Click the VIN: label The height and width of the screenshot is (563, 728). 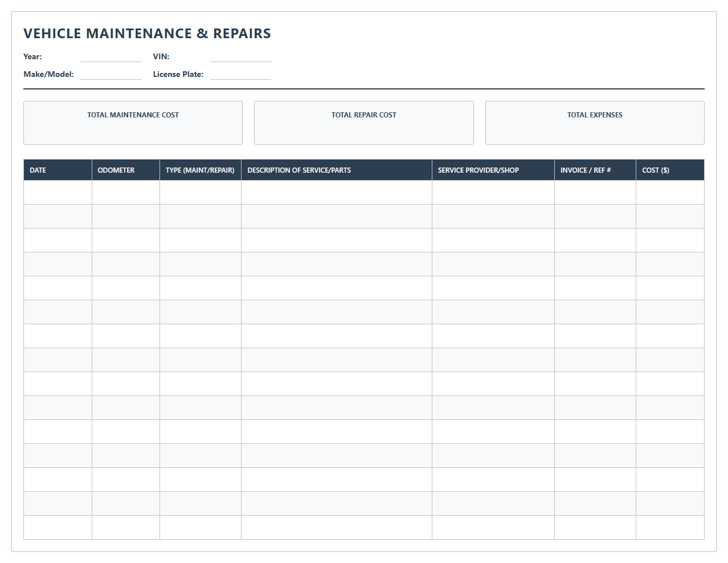coord(161,56)
